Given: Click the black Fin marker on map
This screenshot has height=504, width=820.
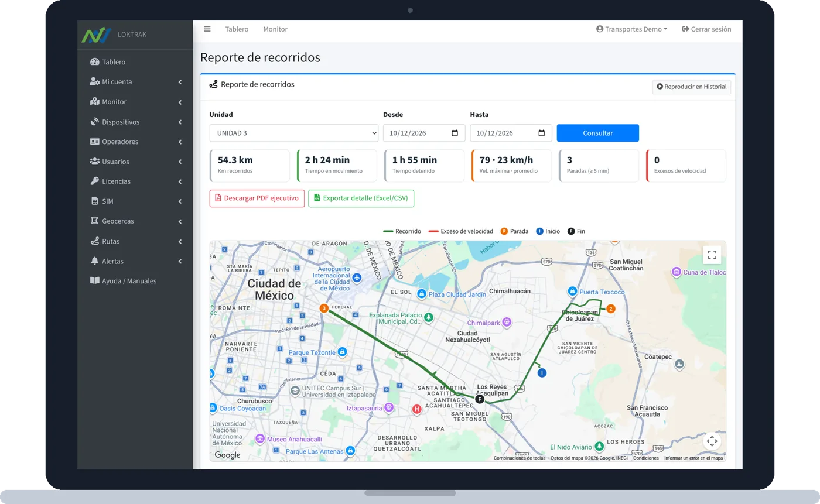Looking at the screenshot, I should (x=480, y=399).
